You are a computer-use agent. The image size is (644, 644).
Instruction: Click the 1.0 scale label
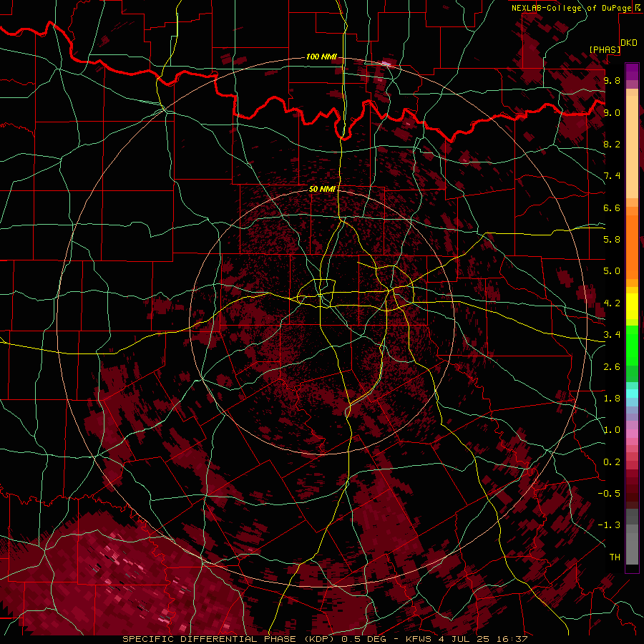tap(612, 430)
